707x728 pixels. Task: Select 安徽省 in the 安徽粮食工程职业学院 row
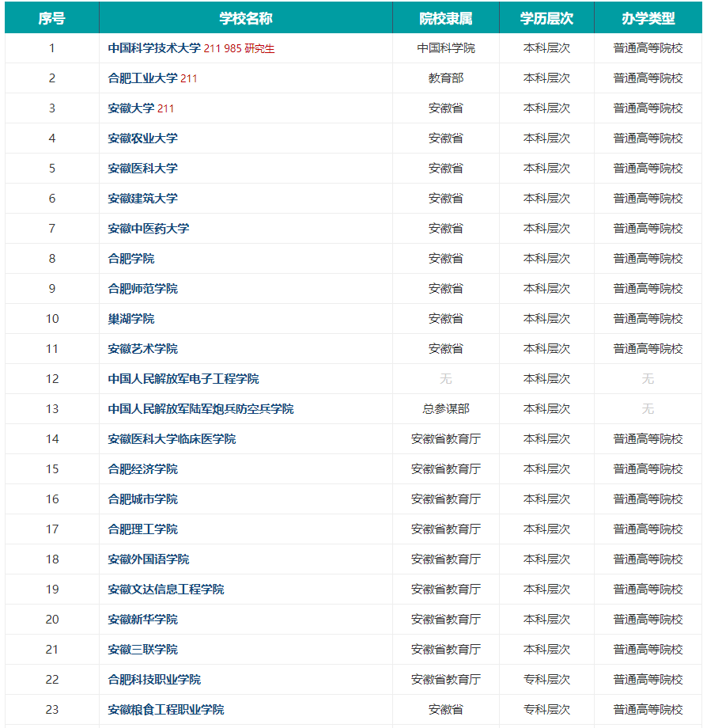click(446, 710)
